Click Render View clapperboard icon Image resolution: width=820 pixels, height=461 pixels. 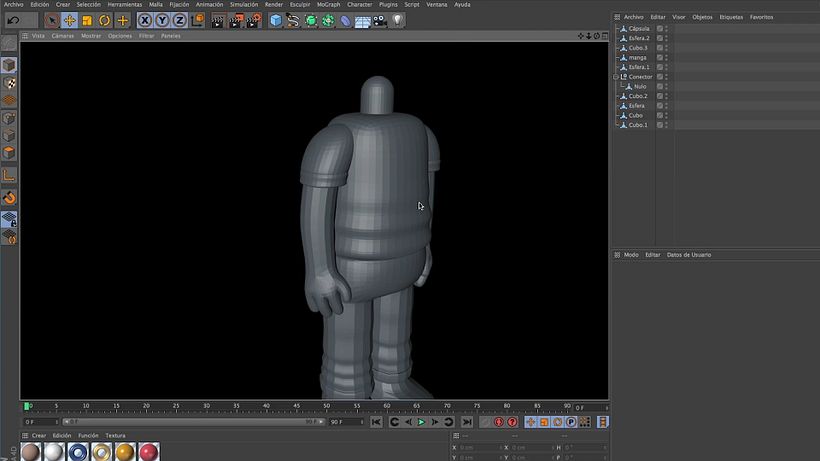tap(218, 20)
